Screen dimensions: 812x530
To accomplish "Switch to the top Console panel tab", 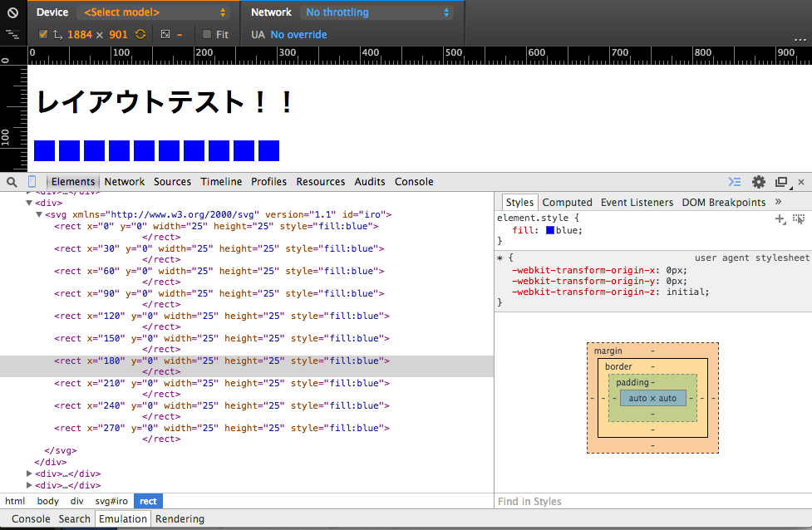I will 414,182.
